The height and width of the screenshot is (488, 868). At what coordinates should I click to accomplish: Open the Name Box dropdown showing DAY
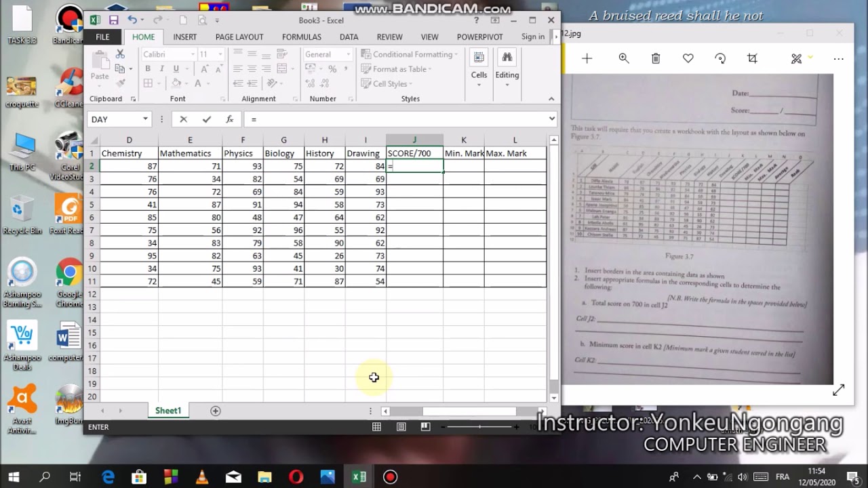click(x=145, y=119)
